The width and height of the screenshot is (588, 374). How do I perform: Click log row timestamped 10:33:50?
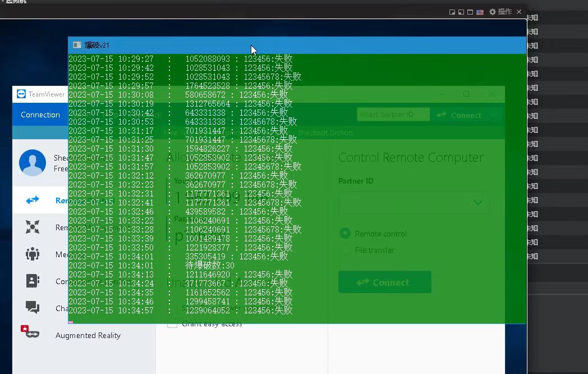(180, 248)
